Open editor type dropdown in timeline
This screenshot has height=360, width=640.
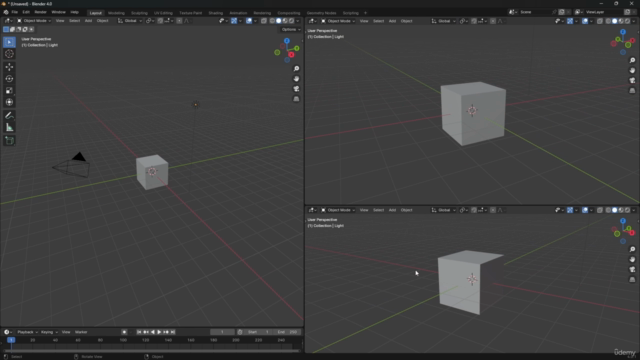pyautogui.click(x=8, y=332)
